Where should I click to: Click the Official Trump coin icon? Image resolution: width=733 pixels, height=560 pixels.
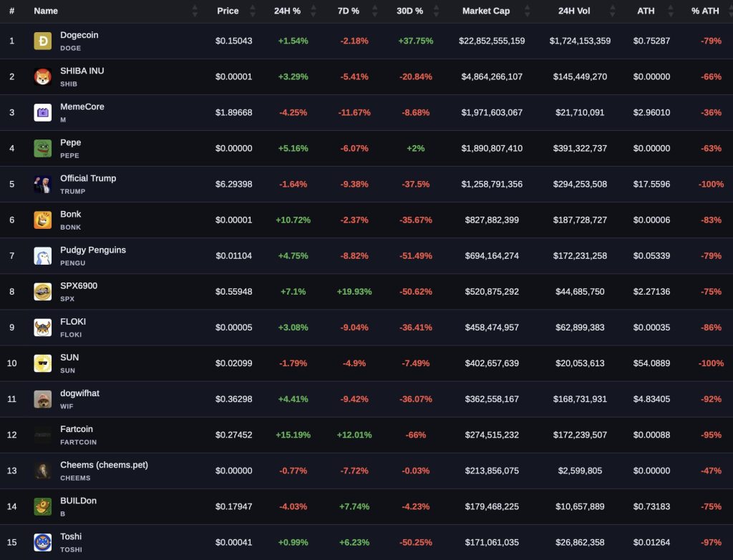42,184
